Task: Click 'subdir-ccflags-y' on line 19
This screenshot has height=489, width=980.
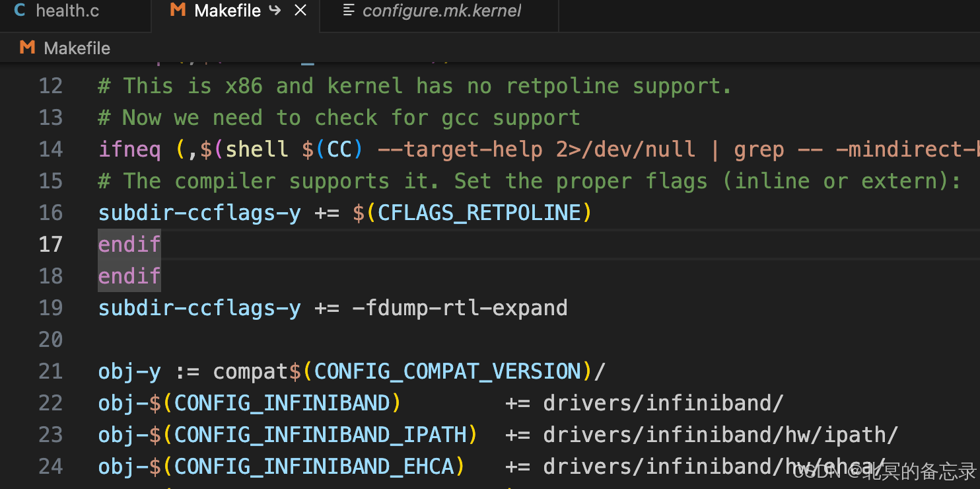Action: [199, 308]
